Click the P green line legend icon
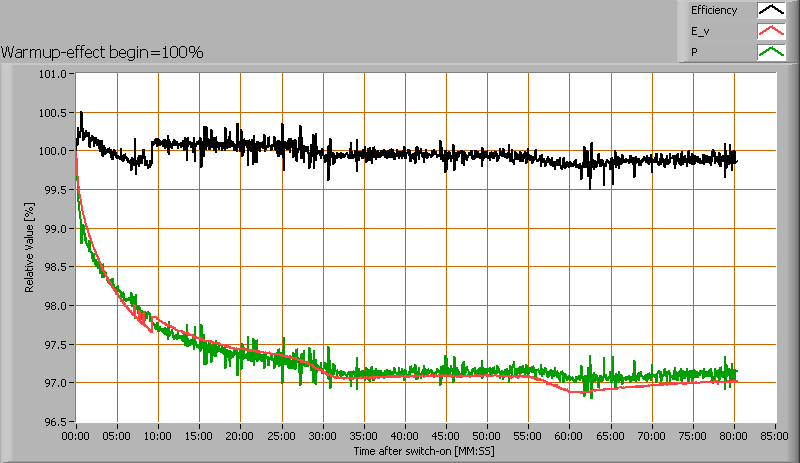Viewport: 800px width, 463px height. [x=771, y=52]
